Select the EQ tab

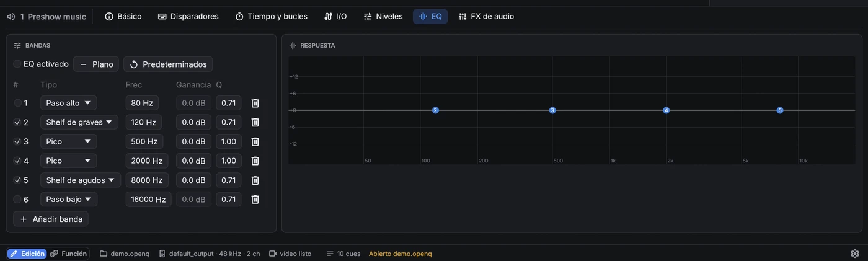pos(430,17)
